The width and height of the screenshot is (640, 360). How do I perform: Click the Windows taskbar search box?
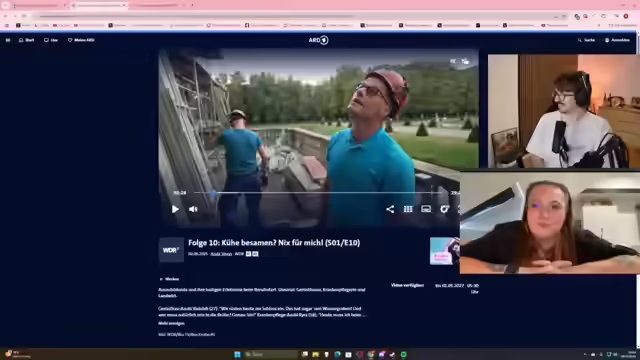click(x=271, y=354)
